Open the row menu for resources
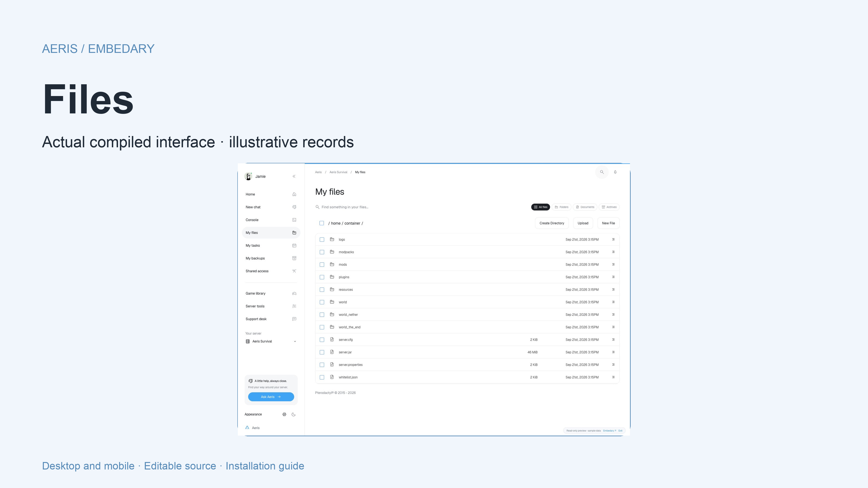This screenshot has height=488, width=868. coord(613,290)
